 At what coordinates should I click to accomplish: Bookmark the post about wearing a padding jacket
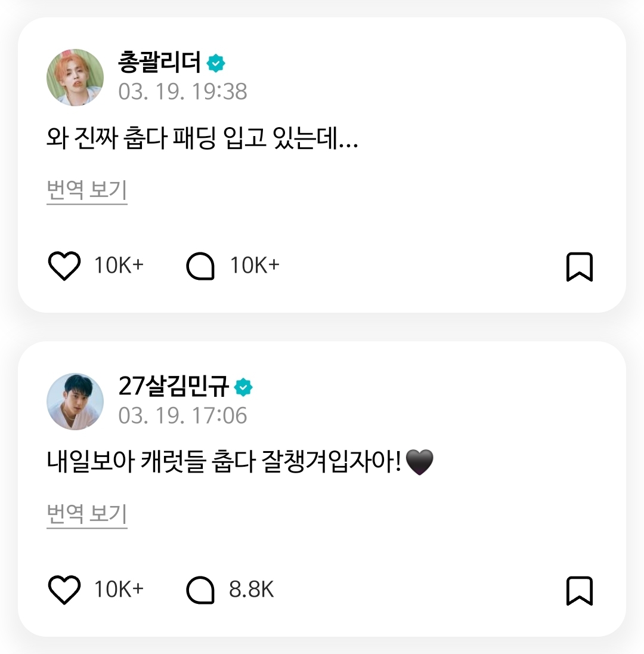580,267
